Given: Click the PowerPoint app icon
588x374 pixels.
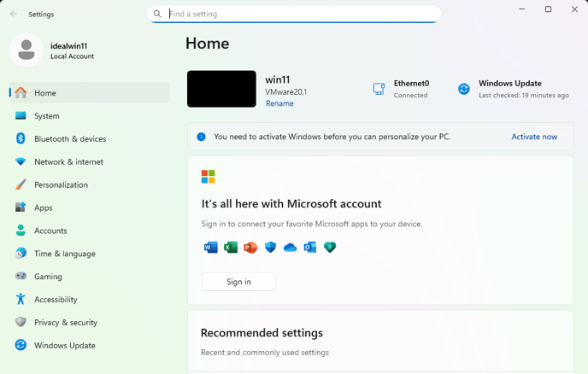Looking at the screenshot, I should (250, 248).
